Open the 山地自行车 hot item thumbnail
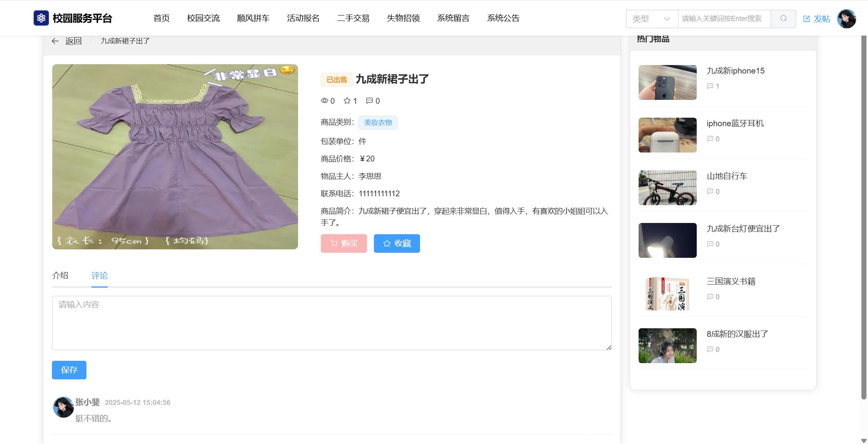 pos(667,188)
